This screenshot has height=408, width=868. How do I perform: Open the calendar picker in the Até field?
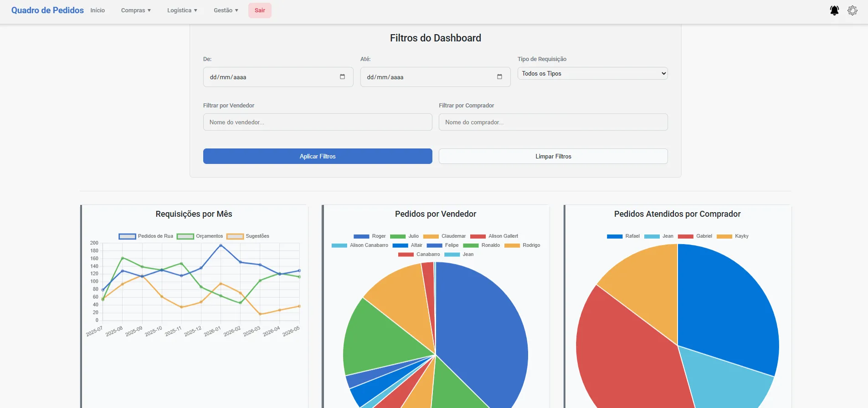(499, 76)
